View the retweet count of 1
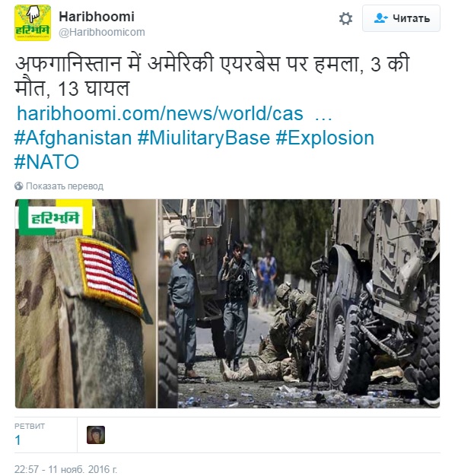Image resolution: width=458 pixels, height=476 pixels. (17, 440)
